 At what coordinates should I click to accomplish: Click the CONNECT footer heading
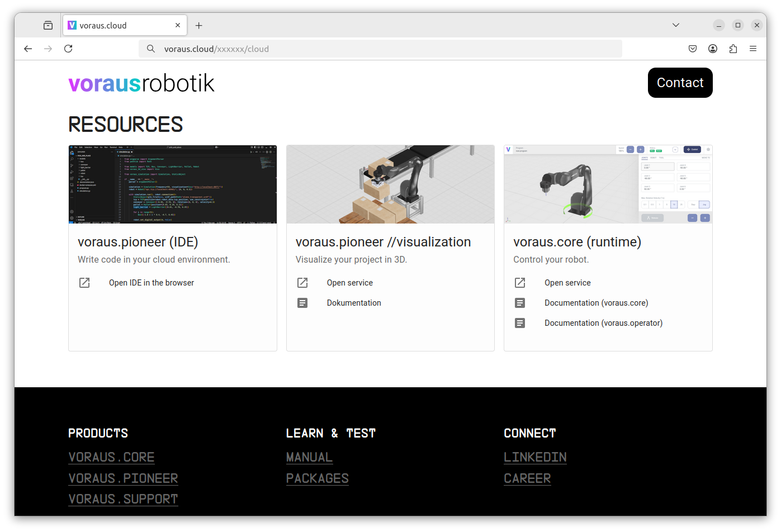click(530, 433)
